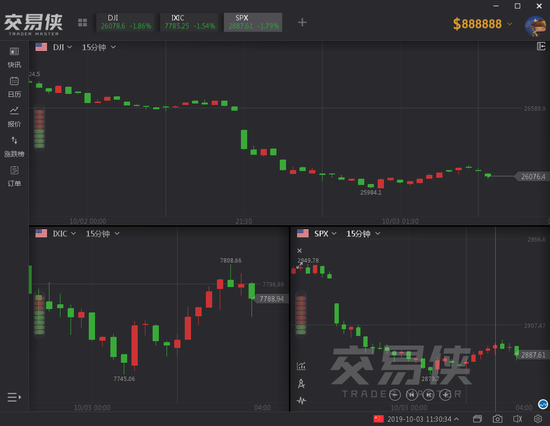Close the SPX chart with the X icon

click(x=299, y=251)
